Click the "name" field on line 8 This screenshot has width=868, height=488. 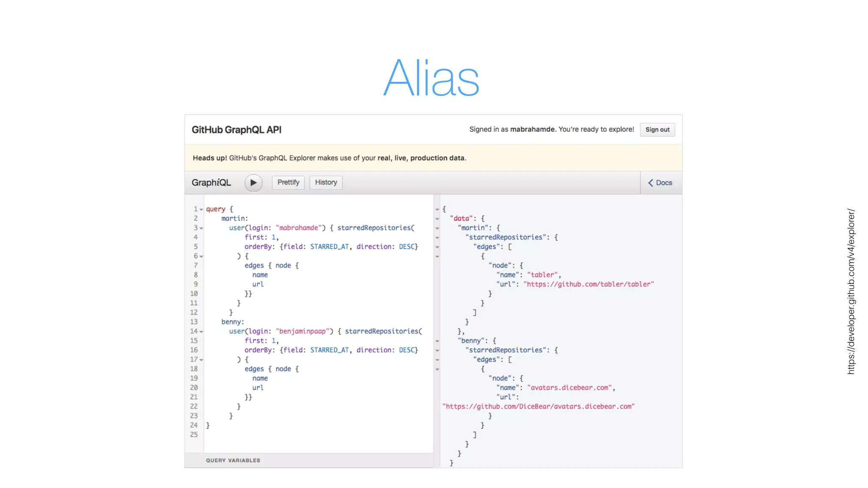tap(260, 275)
